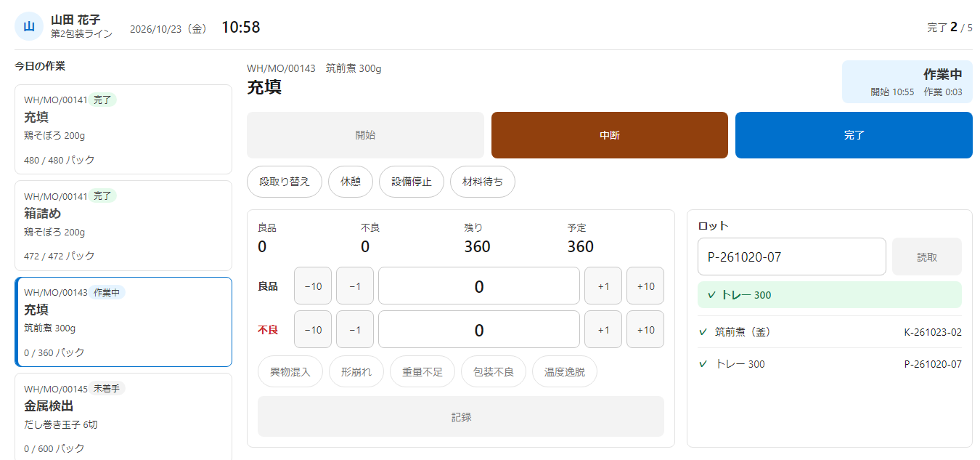Choose 設備停止 reason chip
This screenshot has height=460, width=980.
pyautogui.click(x=412, y=182)
